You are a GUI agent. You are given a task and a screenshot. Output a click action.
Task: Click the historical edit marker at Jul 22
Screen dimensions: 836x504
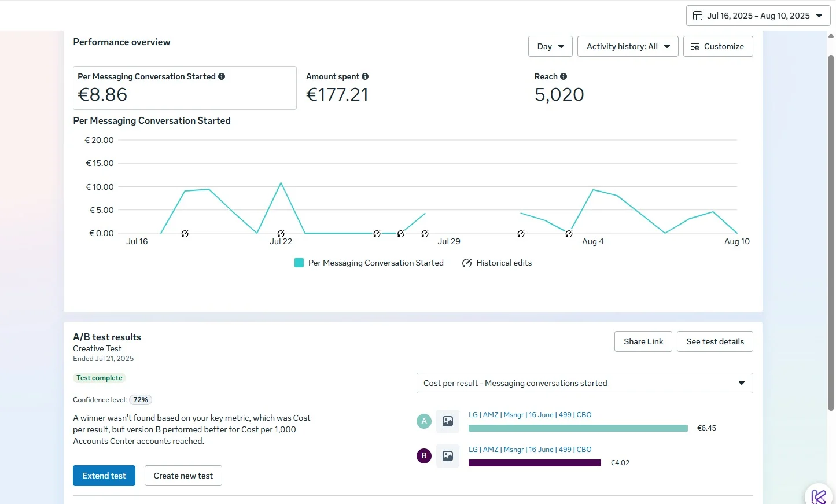coord(281,234)
